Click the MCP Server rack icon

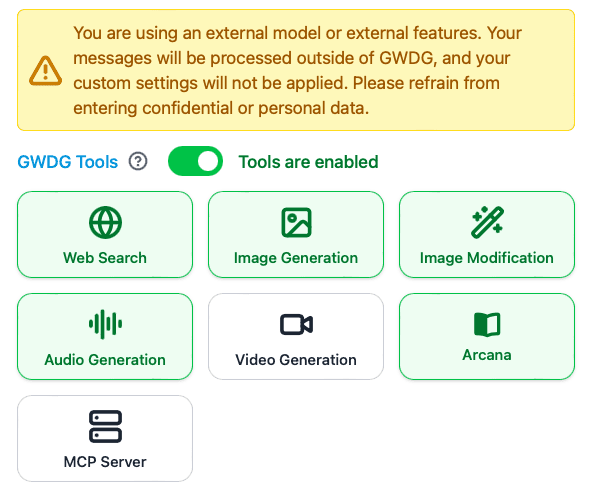(105, 426)
